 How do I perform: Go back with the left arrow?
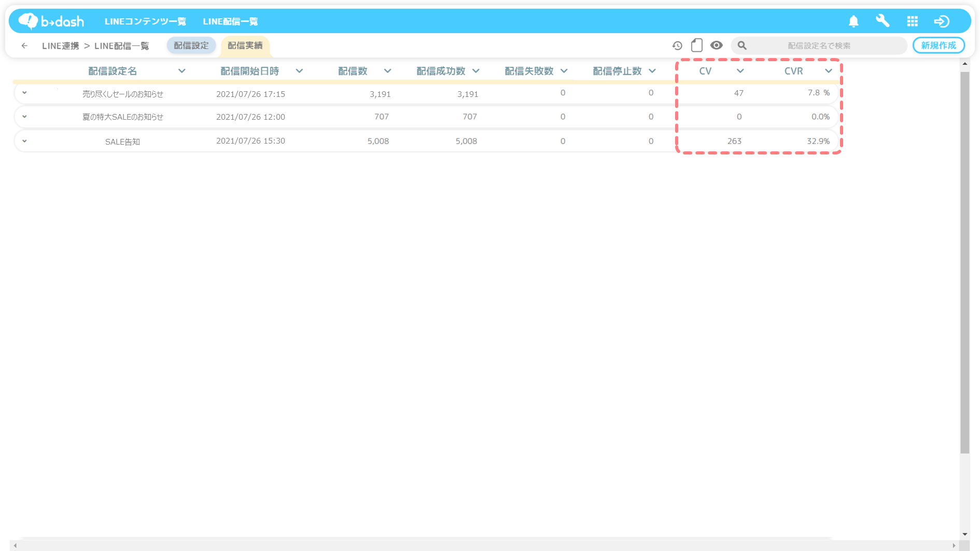click(x=24, y=46)
